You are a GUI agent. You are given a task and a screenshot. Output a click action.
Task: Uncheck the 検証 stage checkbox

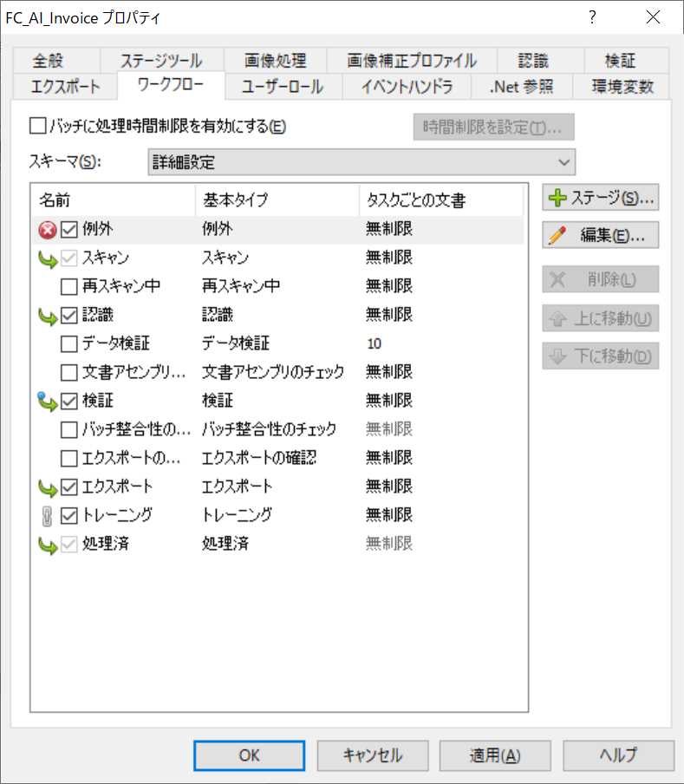tap(69, 401)
